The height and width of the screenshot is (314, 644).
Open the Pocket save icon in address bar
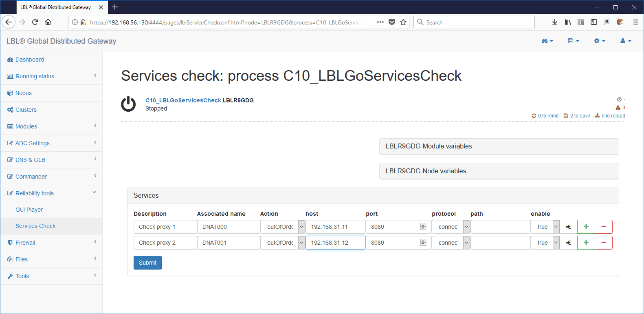[392, 22]
